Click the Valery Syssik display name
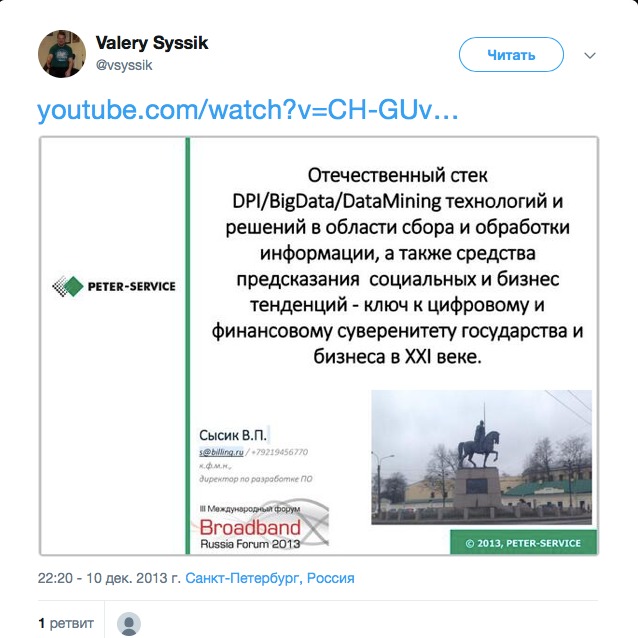The image size is (638, 638). point(152,43)
